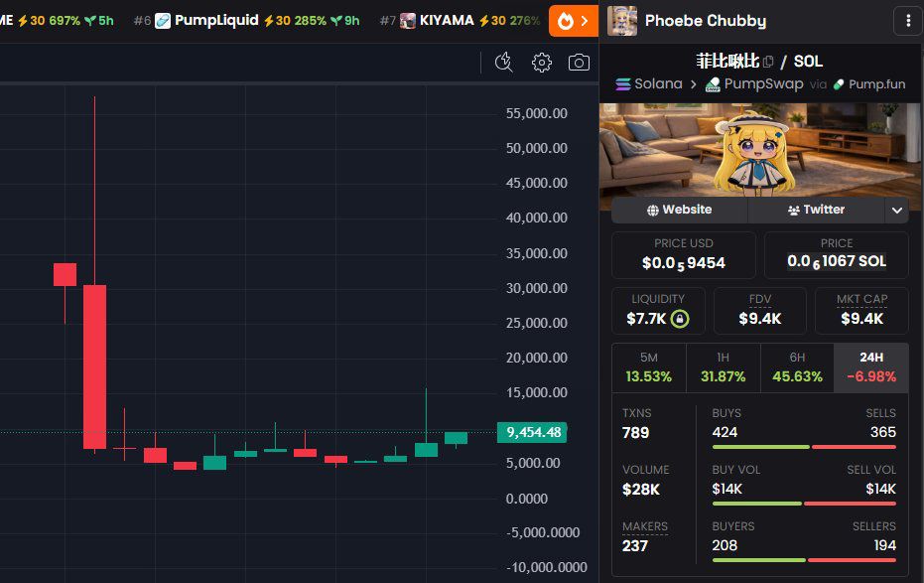924x583 pixels.
Task: Copy the token name with copy icon
Action: pyautogui.click(x=768, y=62)
